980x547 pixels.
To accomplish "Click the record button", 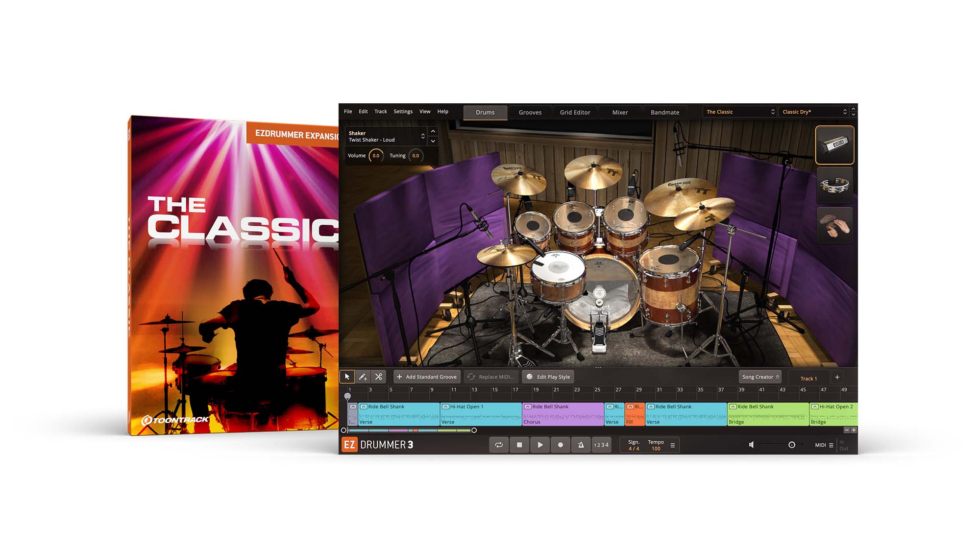I will pyautogui.click(x=560, y=445).
